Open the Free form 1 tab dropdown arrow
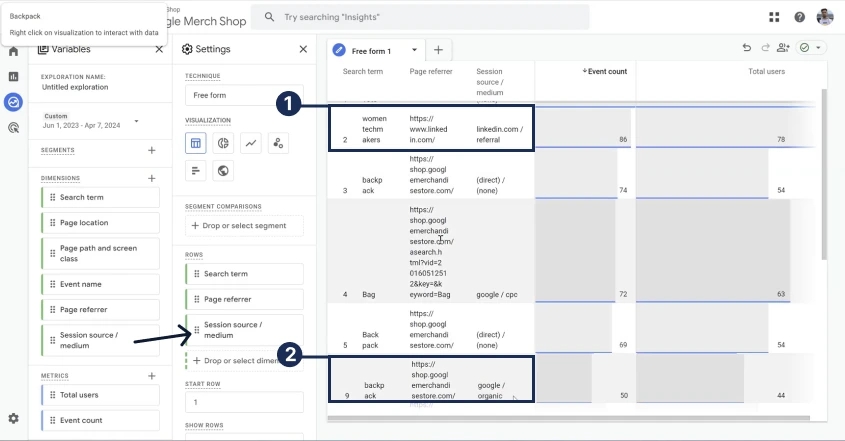The height and width of the screenshot is (441, 845). pos(414,50)
